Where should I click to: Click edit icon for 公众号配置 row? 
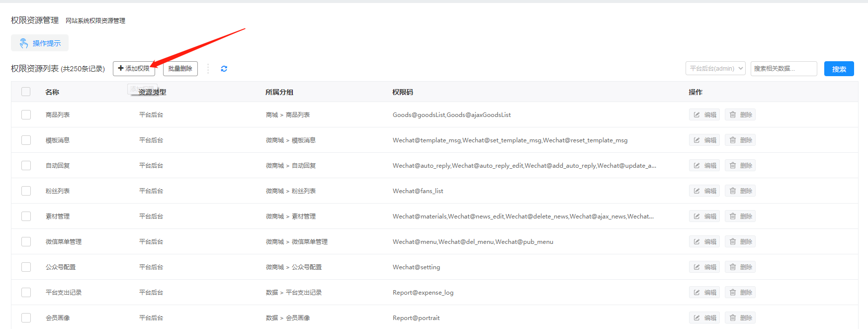[697, 267]
